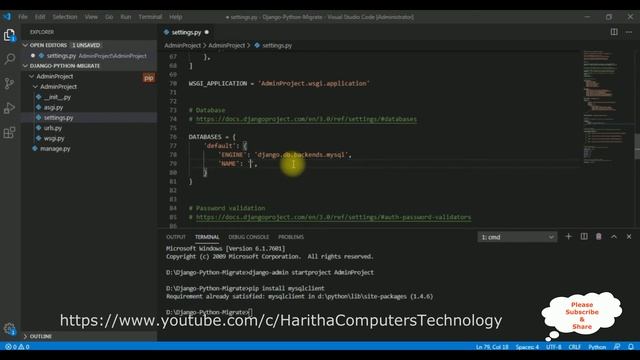Click the errors and warnings status indicator

[x=17, y=347]
